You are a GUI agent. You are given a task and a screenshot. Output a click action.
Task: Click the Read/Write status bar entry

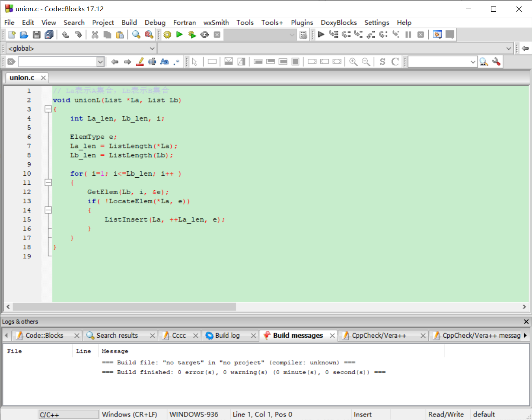(x=446, y=414)
